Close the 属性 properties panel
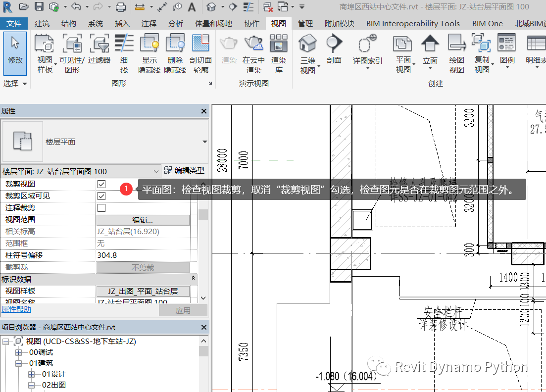The height and width of the screenshot is (392, 546). click(x=204, y=111)
